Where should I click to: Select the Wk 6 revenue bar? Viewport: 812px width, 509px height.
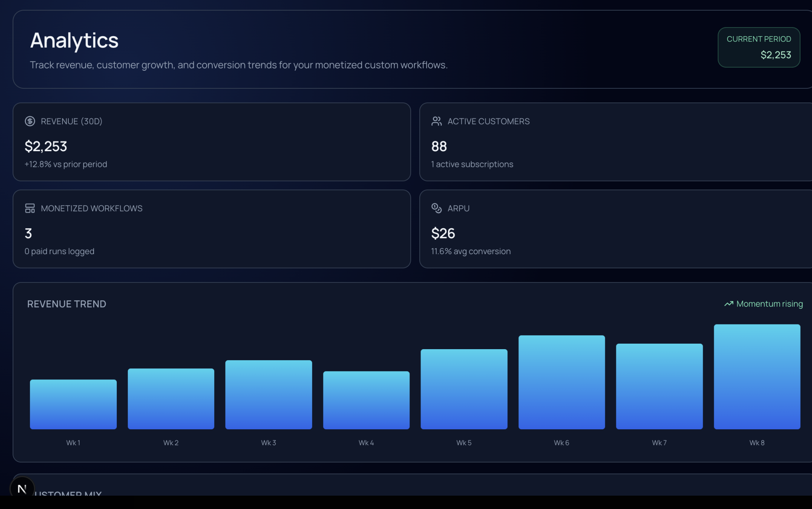pos(562,382)
